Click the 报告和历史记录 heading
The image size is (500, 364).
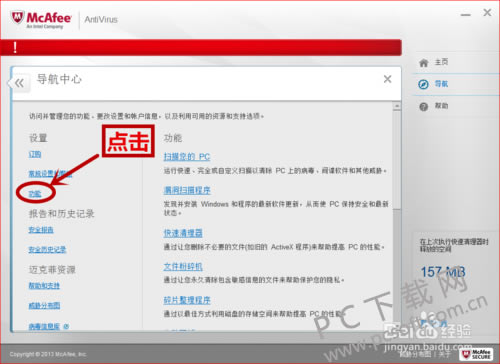62,214
